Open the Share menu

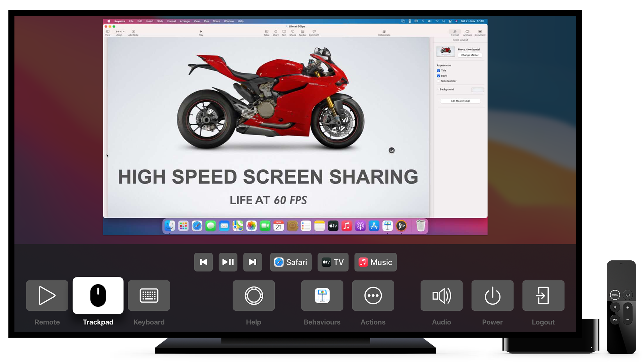(216, 21)
